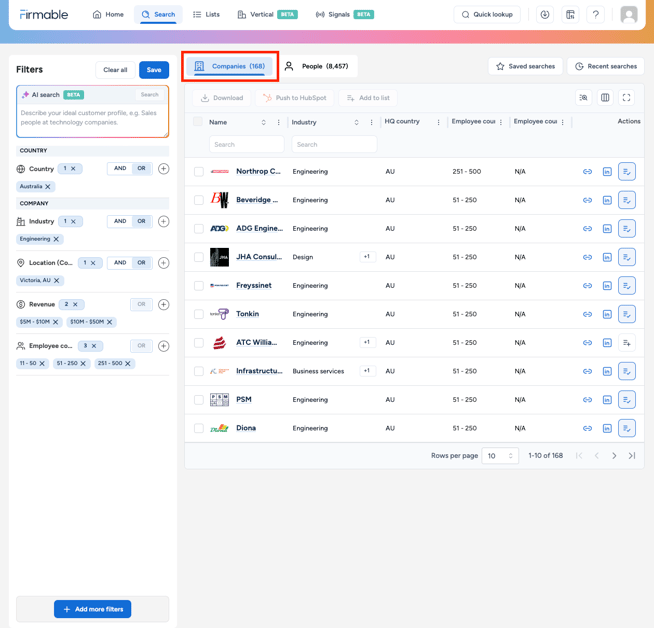Remove $10M - $50M revenue chip
Image resolution: width=654 pixels, height=628 pixels.
click(x=110, y=322)
